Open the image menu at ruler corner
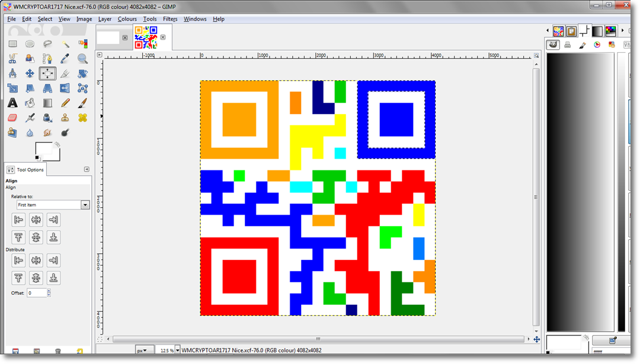This screenshot has width=640, height=364. click(100, 54)
